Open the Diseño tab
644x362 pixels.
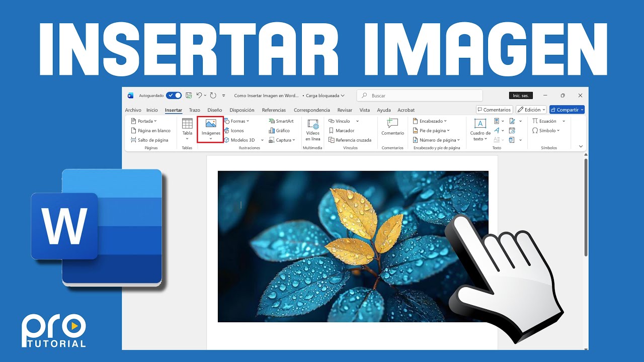pos(215,110)
